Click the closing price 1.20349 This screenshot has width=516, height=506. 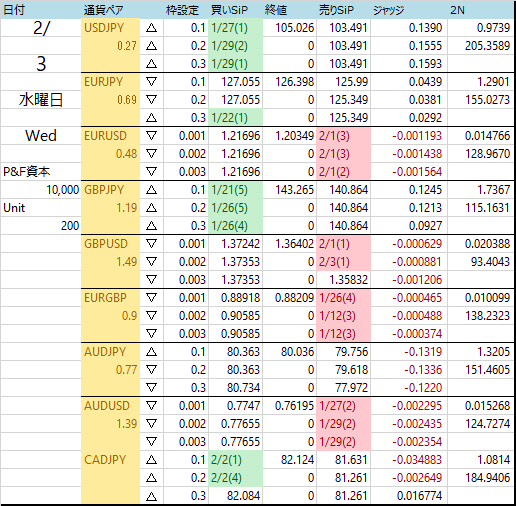[x=294, y=136]
